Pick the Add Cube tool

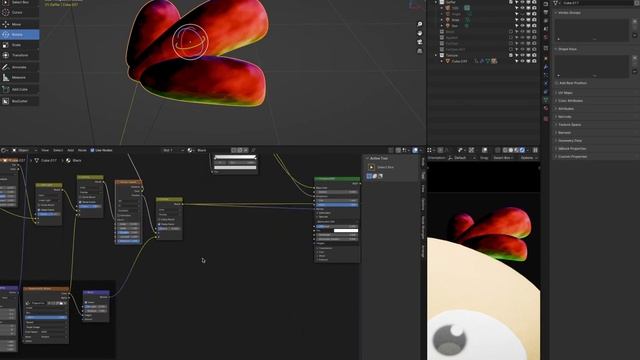point(19,89)
